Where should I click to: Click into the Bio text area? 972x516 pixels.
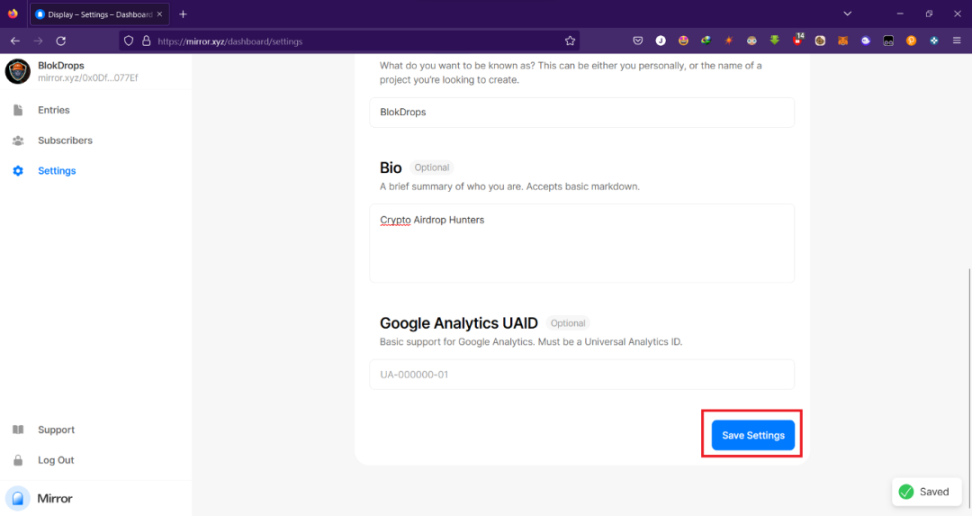(x=582, y=243)
